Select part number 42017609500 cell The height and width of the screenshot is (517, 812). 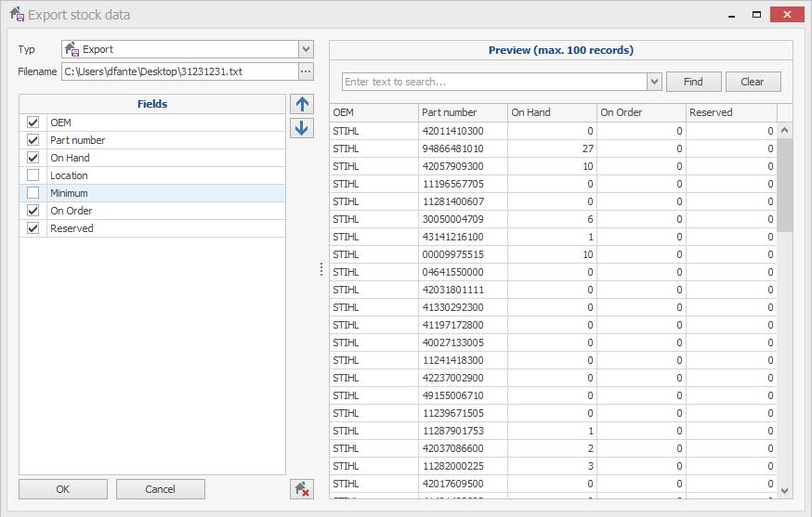click(x=463, y=484)
